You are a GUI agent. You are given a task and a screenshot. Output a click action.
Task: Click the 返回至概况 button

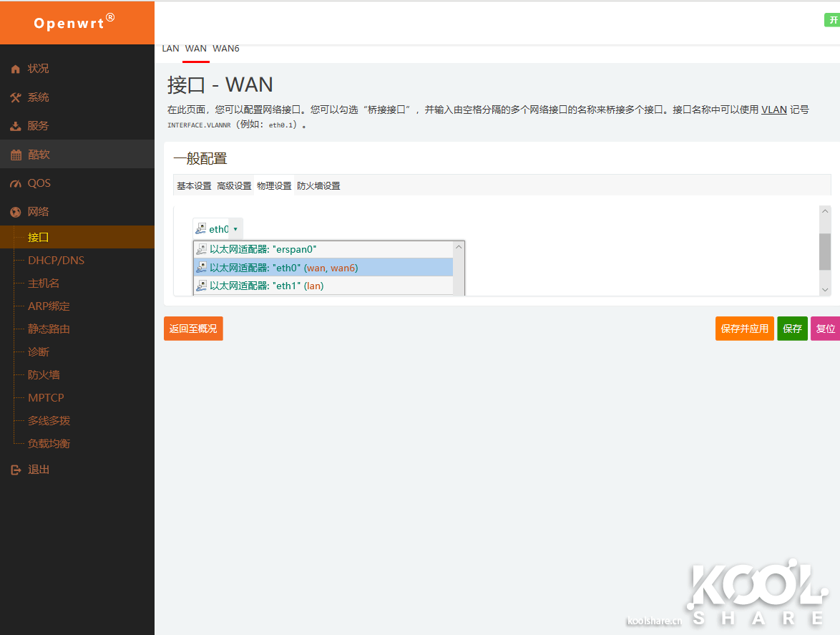click(x=193, y=329)
